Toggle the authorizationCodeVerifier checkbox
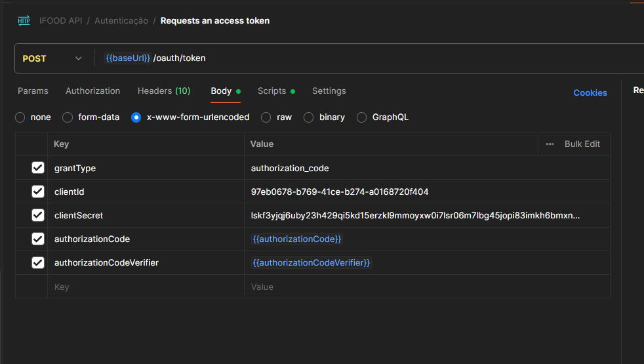Screen dimensions: 644x364 click(x=38, y=263)
